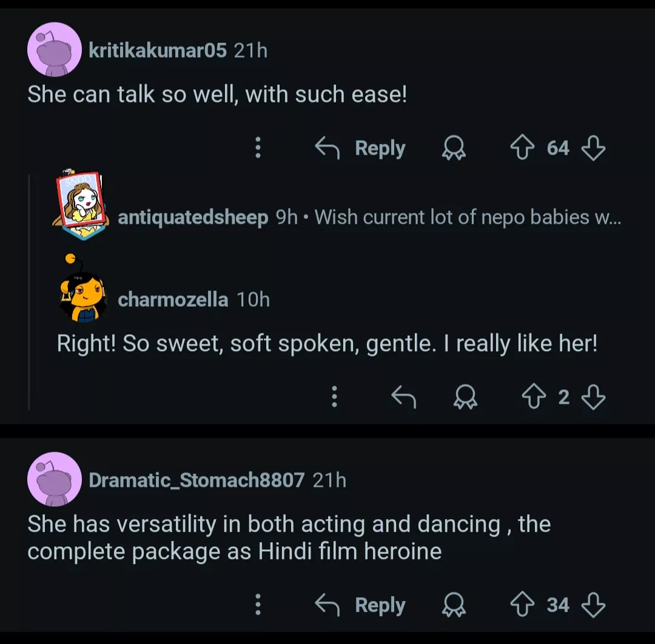The height and width of the screenshot is (644, 655).
Task: Expand collapsed antiquatedsheep comment
Action: coord(467,217)
